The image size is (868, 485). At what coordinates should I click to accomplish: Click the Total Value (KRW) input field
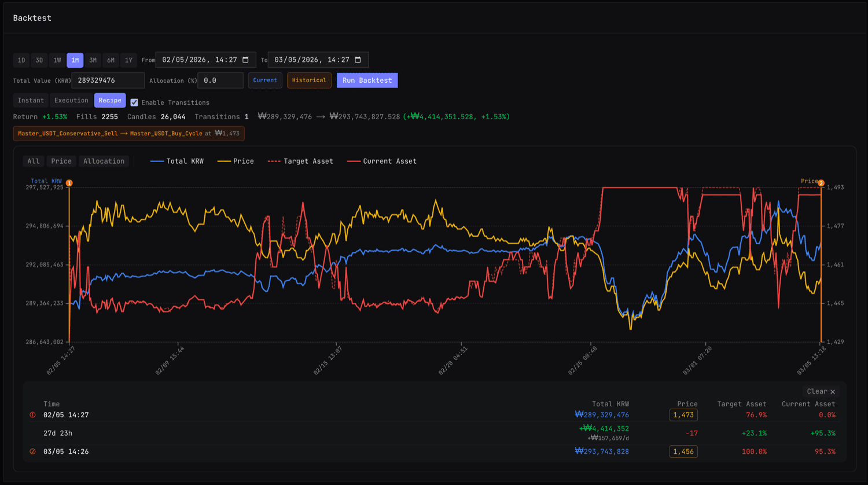click(x=108, y=80)
